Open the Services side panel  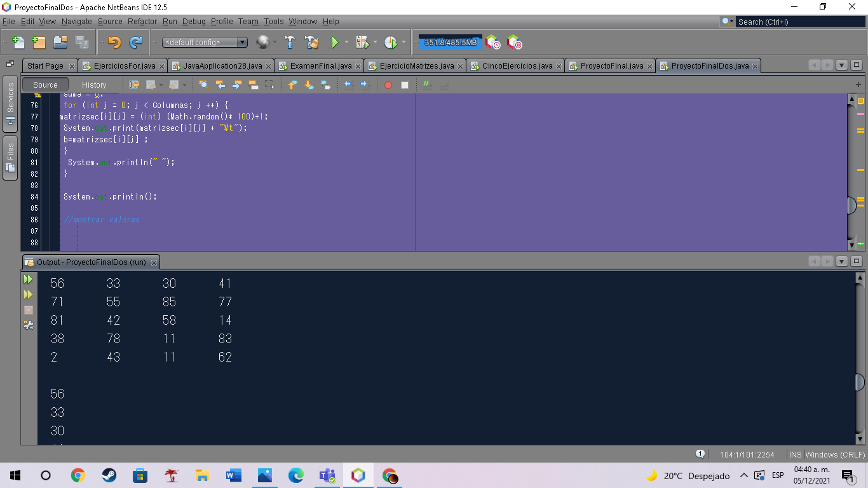coord(10,105)
